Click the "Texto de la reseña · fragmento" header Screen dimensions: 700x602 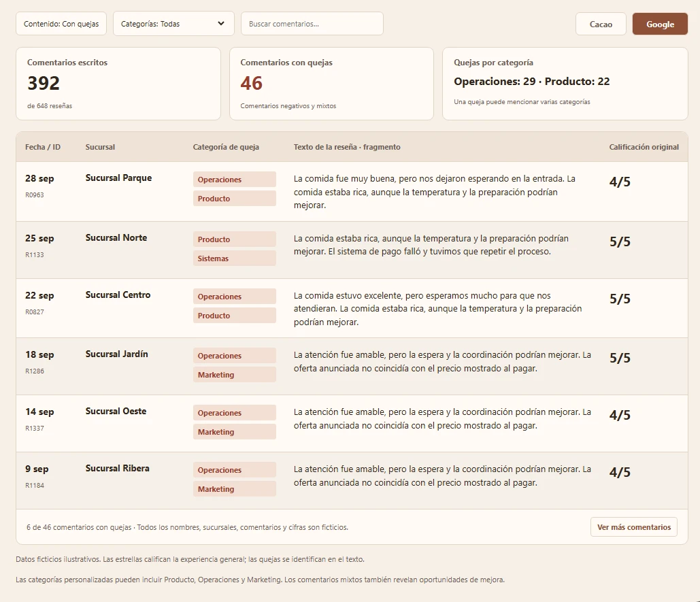click(x=347, y=147)
